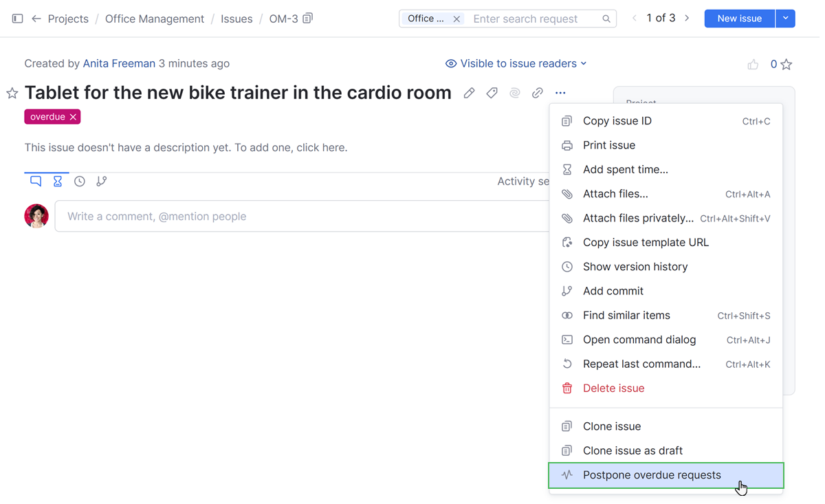Click the comment input field
Screen dimensions: 825x504
click(302, 217)
